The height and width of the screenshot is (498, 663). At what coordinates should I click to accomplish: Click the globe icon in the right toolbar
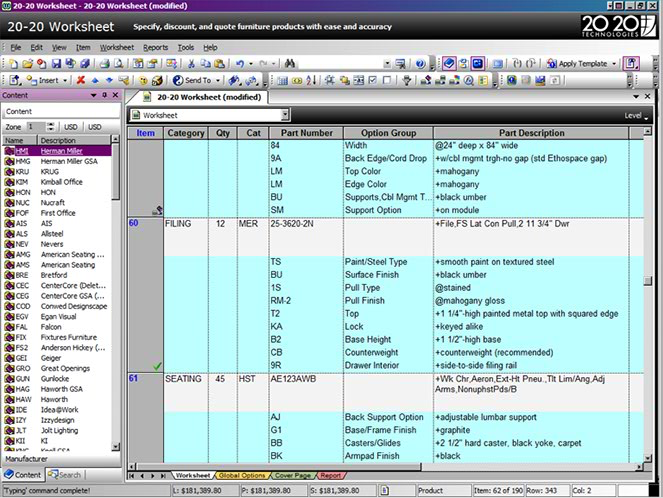(512, 80)
